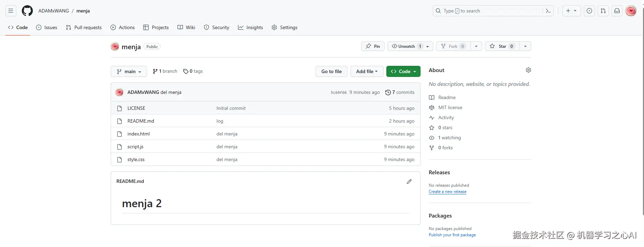Open the style.css file
Image resolution: width=644 pixels, height=247 pixels.
point(136,159)
